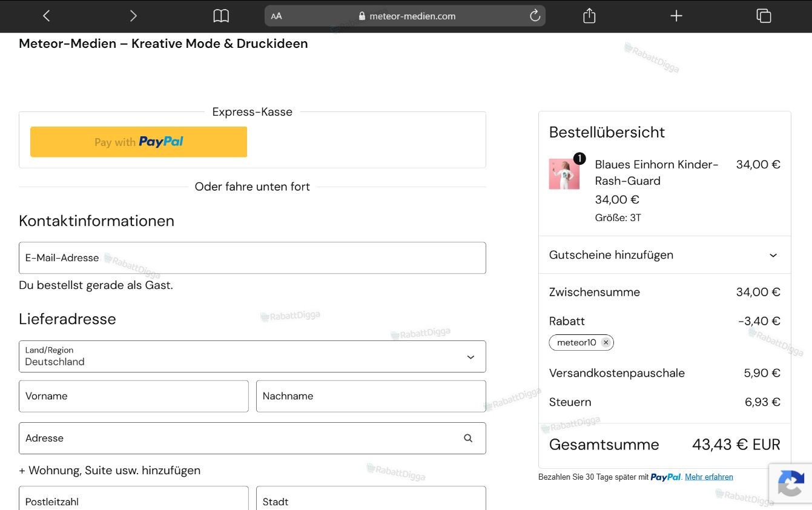Open the Safari bookmarks book icon
Image resolution: width=812 pixels, height=510 pixels.
[221, 16]
